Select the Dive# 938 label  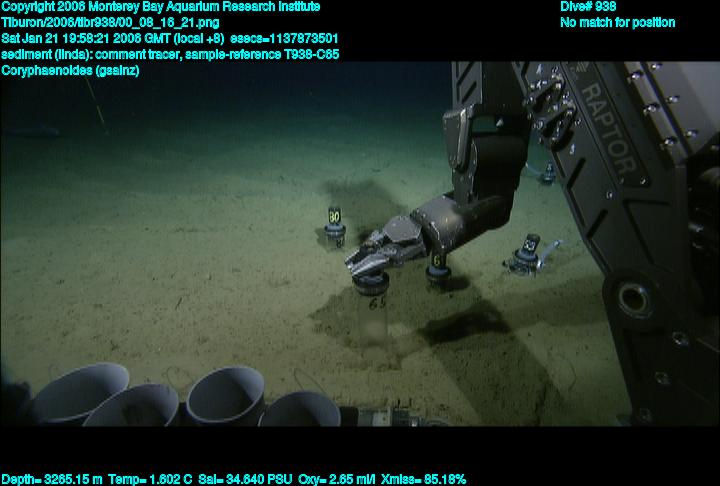click(588, 7)
